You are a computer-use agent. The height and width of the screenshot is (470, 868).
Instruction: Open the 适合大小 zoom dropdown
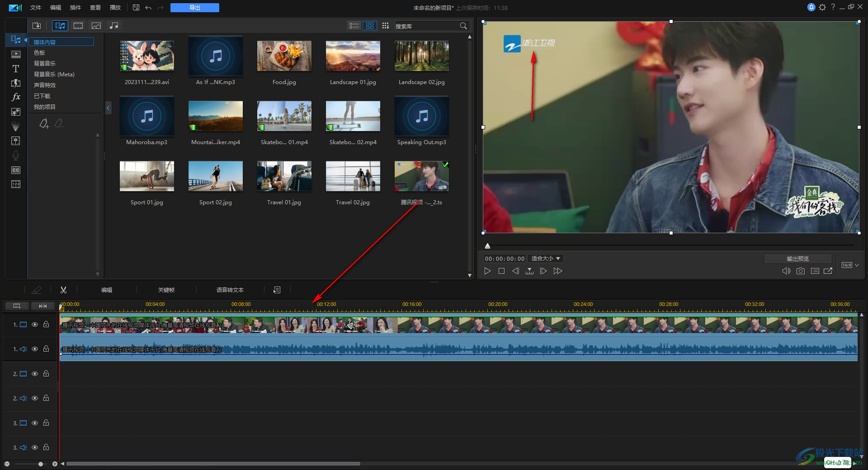pyautogui.click(x=546, y=258)
